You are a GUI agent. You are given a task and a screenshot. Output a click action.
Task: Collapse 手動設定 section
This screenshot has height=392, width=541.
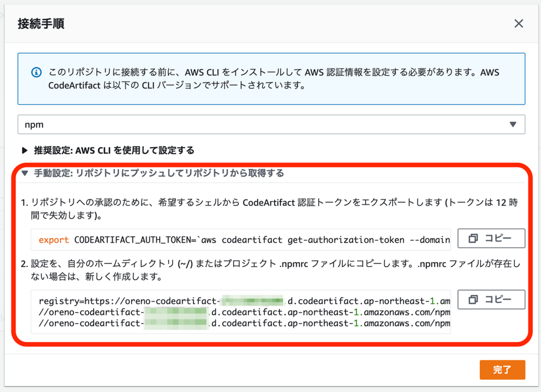pos(153,173)
